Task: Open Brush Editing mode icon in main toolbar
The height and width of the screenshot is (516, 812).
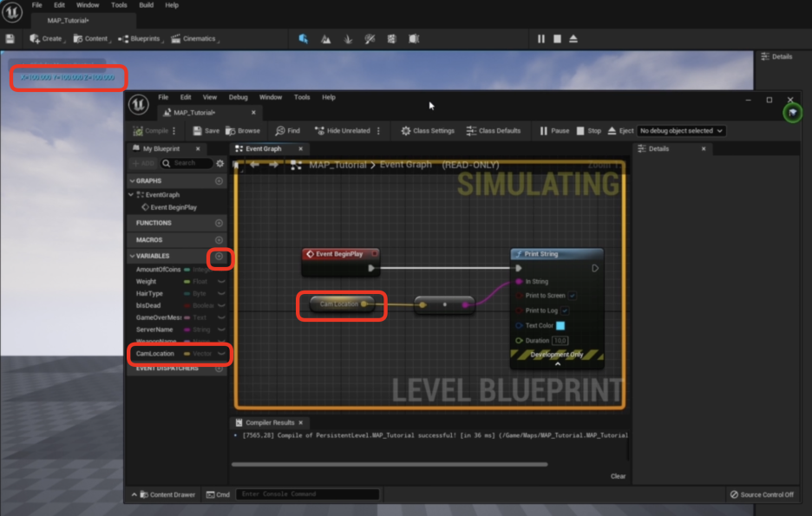Action: [414, 39]
